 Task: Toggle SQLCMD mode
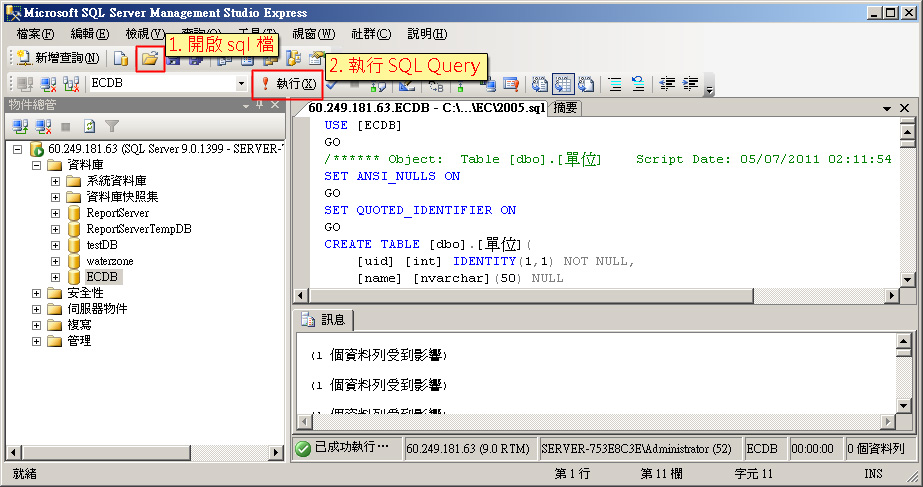511,85
